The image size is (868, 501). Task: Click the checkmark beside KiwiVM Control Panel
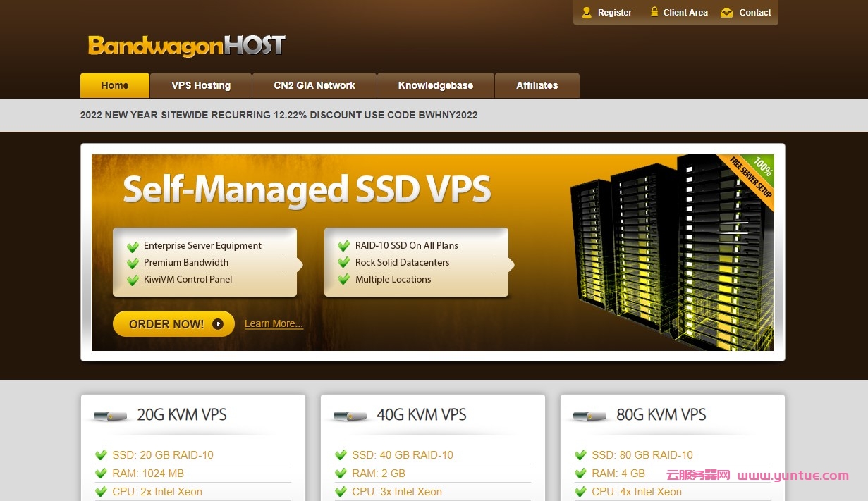133,280
